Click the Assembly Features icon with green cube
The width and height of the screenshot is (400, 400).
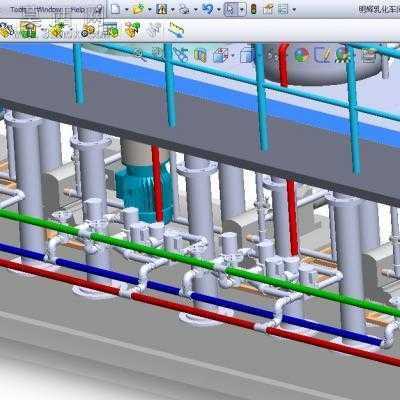(111, 30)
